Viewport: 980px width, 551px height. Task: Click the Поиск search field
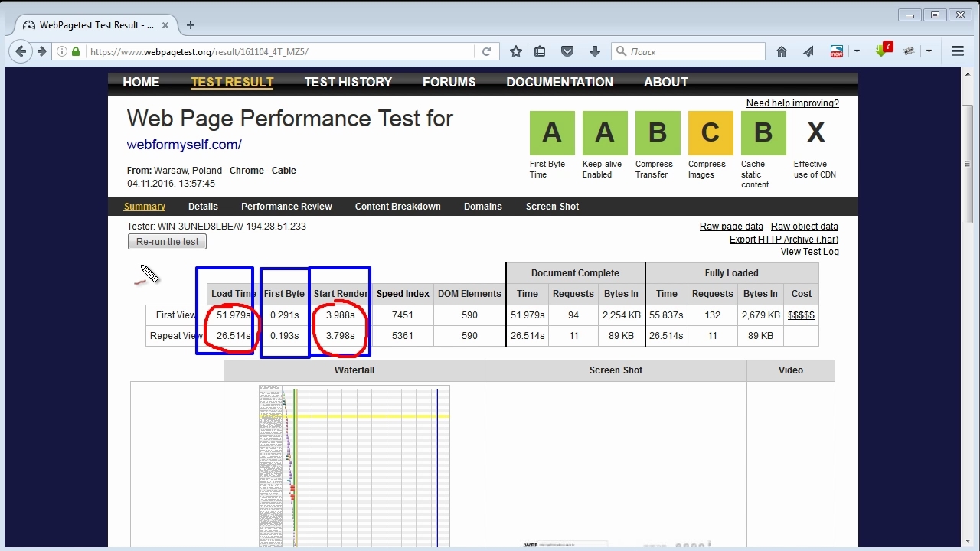688,51
